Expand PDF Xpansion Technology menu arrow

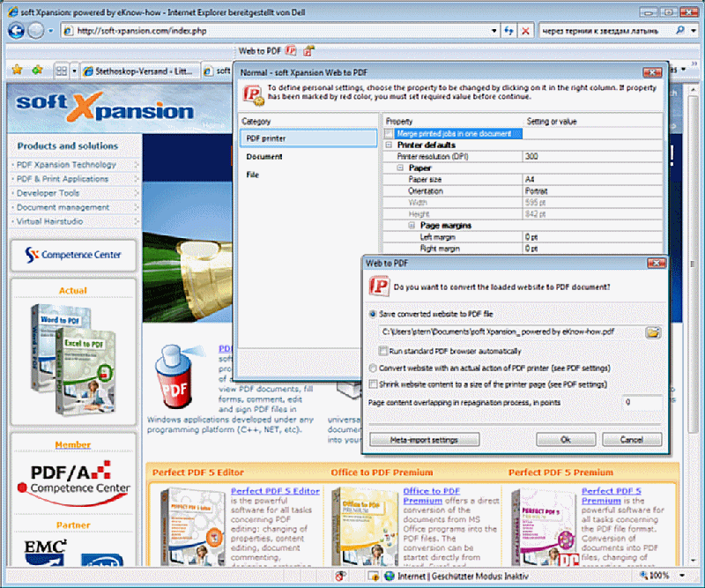(137, 165)
